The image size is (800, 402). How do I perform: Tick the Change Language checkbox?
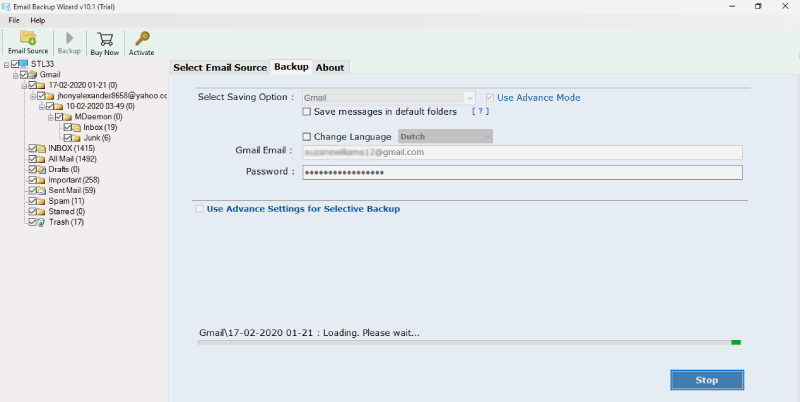point(307,137)
